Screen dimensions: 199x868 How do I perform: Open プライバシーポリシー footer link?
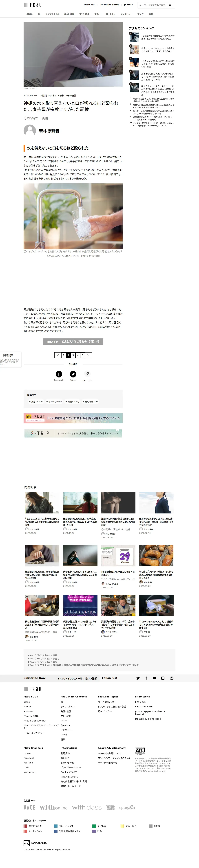71,767
